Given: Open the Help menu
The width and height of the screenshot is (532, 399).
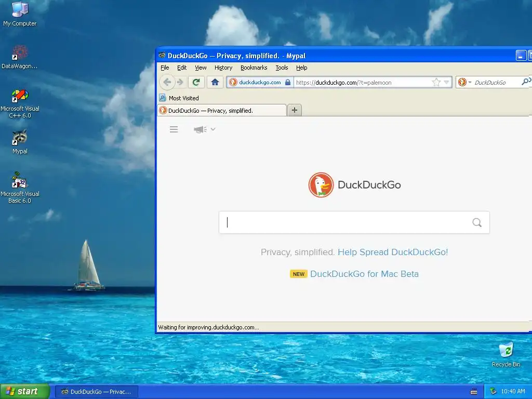Looking at the screenshot, I should tap(302, 68).
